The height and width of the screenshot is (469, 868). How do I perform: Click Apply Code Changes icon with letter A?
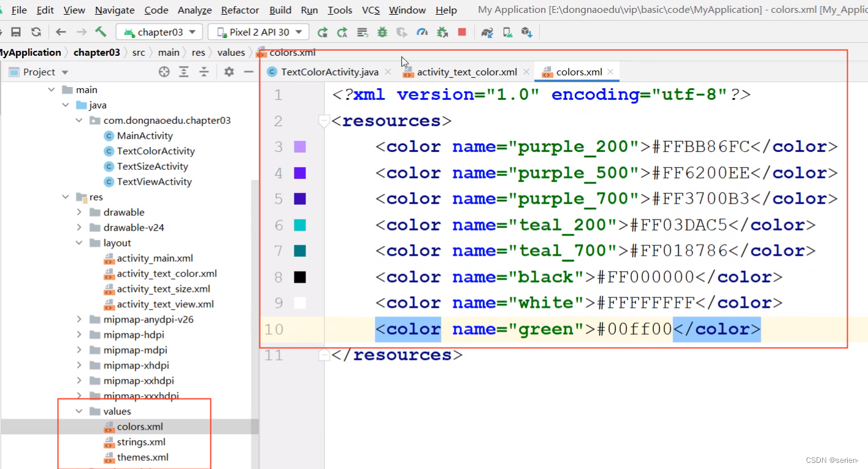click(x=342, y=32)
